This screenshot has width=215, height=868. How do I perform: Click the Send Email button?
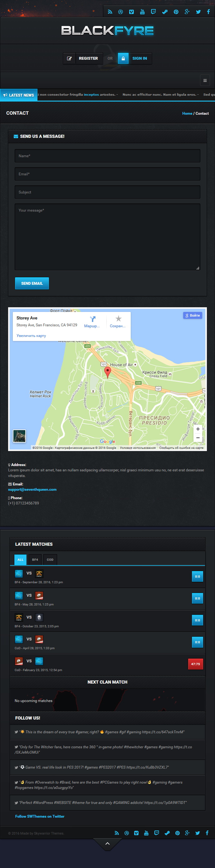[x=32, y=283]
